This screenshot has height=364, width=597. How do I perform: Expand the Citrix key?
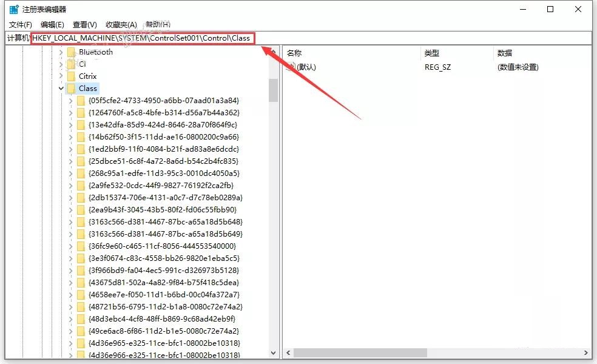[x=61, y=76]
